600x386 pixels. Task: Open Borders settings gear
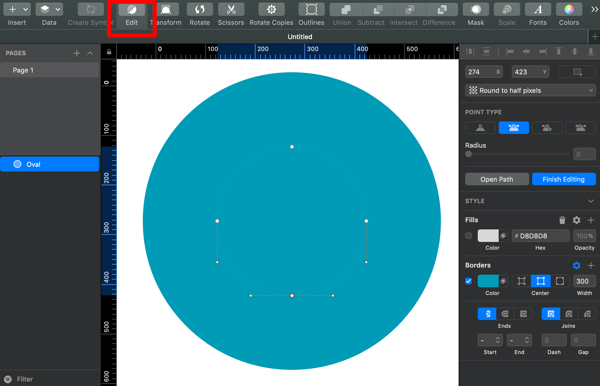[576, 265]
